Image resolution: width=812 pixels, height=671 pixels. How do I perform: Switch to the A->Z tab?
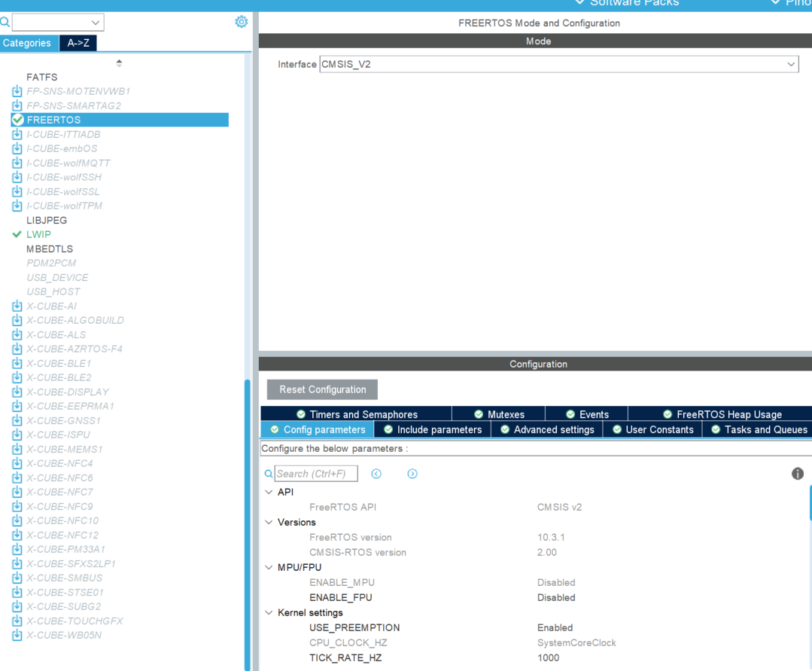pos(78,43)
